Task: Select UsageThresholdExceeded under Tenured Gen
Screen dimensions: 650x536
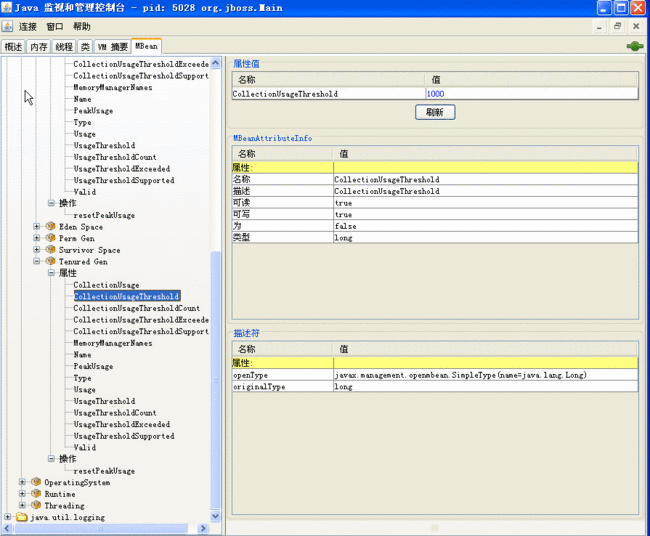Action: (x=121, y=424)
